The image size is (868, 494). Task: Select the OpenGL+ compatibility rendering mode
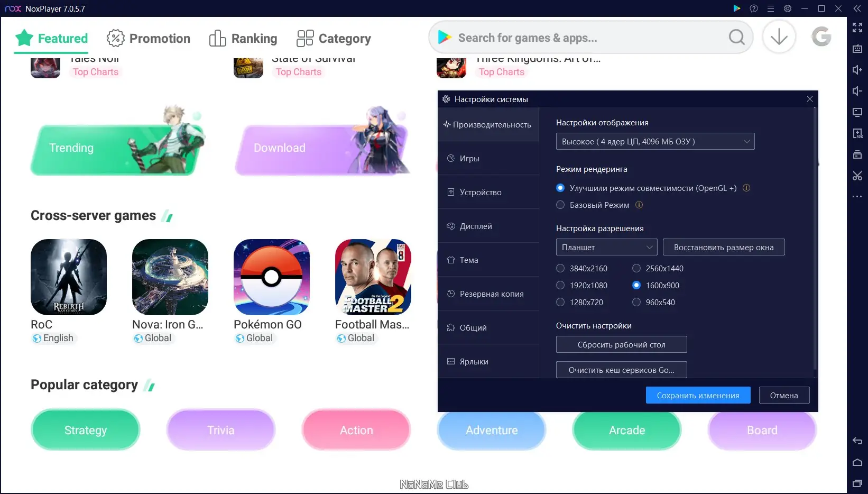(560, 188)
